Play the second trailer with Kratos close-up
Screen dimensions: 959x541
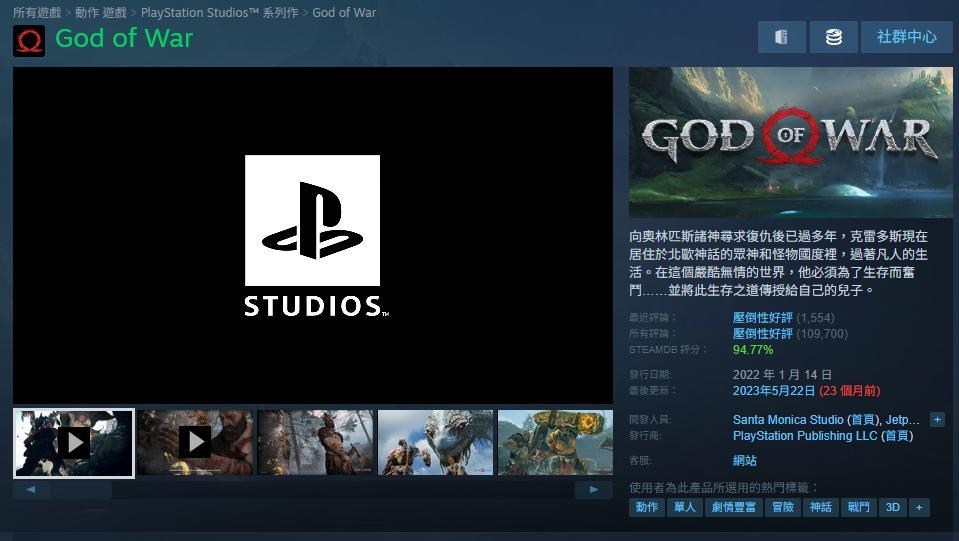coord(194,443)
